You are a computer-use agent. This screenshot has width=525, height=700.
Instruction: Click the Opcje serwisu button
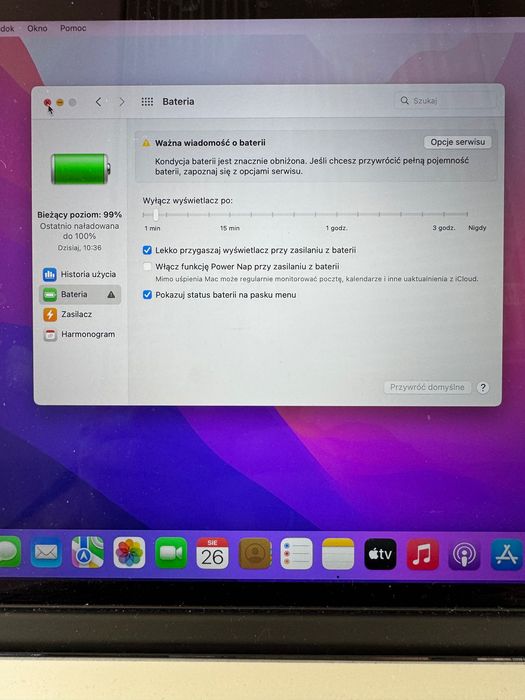tap(458, 142)
